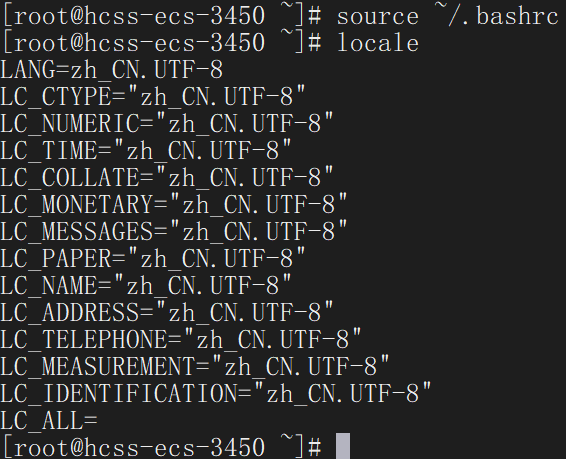Viewport: 566px width, 460px height.
Task: Click the LC_MEASUREMENT output line
Action: [195, 366]
